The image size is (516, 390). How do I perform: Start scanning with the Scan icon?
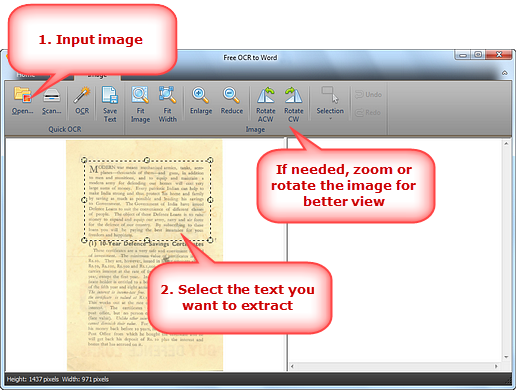pyautogui.click(x=51, y=100)
